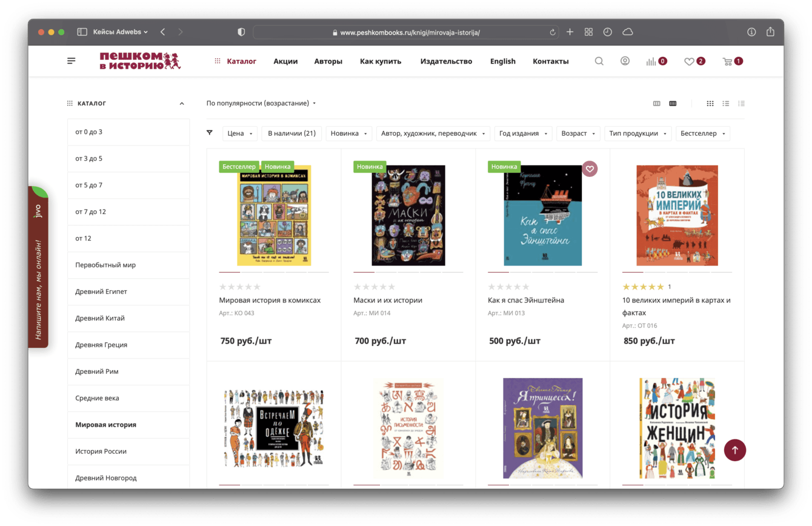The image size is (812, 526).
Task: Open the shopping cart icon
Action: tap(727, 61)
